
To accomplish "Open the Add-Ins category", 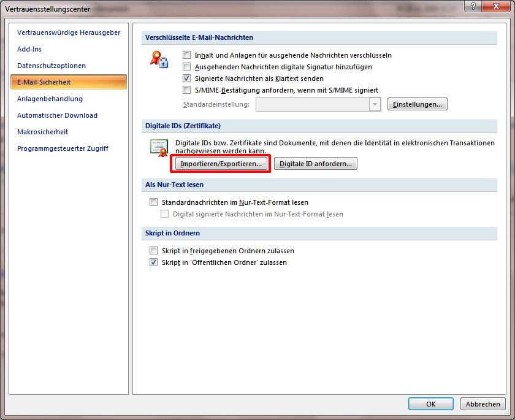I will pyautogui.click(x=29, y=49).
